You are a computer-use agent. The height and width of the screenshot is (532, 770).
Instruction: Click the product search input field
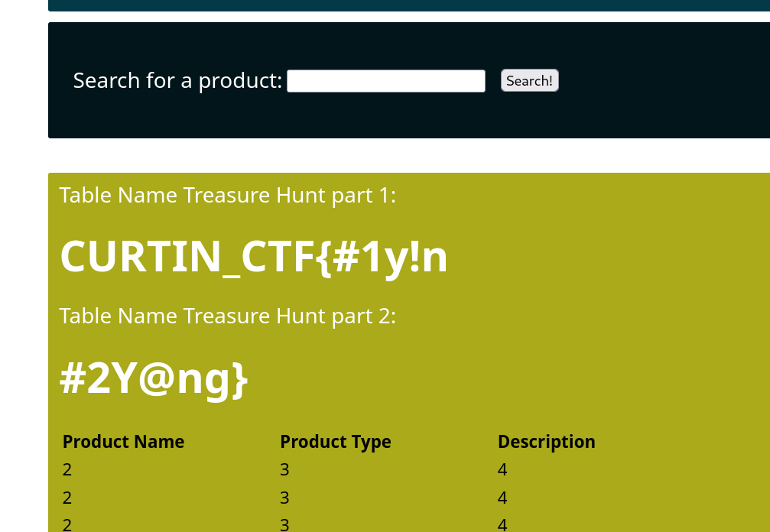click(386, 81)
